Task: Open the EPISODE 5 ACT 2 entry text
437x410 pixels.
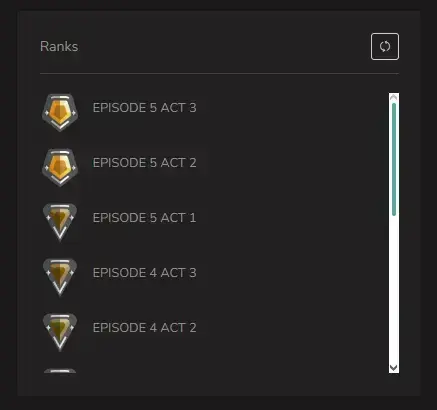Action: [144, 163]
